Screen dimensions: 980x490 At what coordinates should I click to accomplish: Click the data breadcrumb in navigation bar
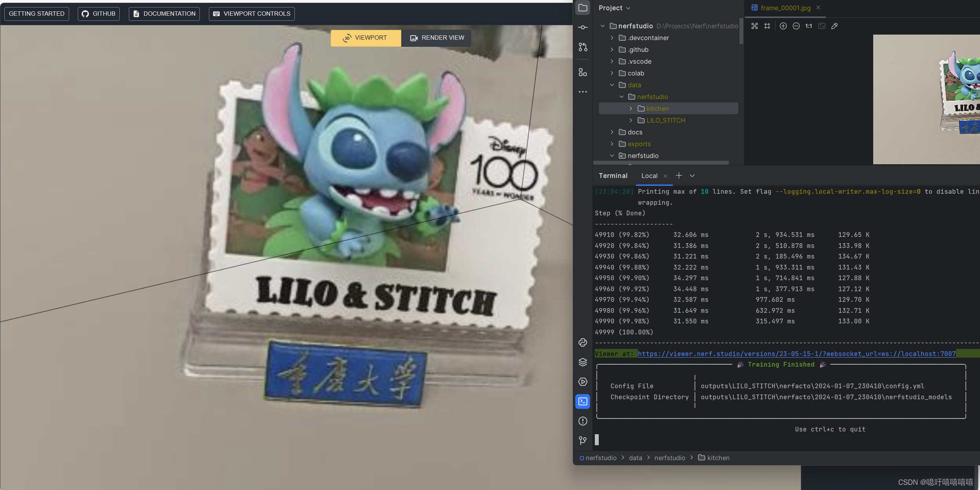635,458
